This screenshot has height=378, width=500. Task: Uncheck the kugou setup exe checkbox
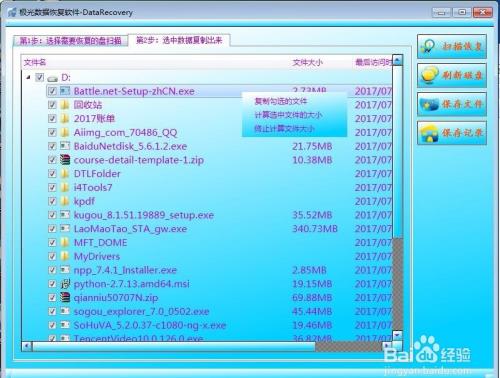coord(52,215)
